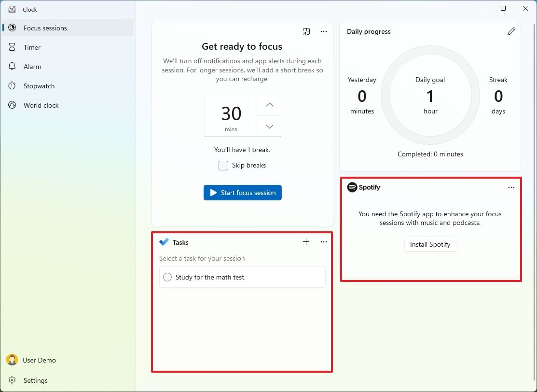Open Spotify card more options
Viewport: 537px width, 392px height.
pyautogui.click(x=511, y=187)
